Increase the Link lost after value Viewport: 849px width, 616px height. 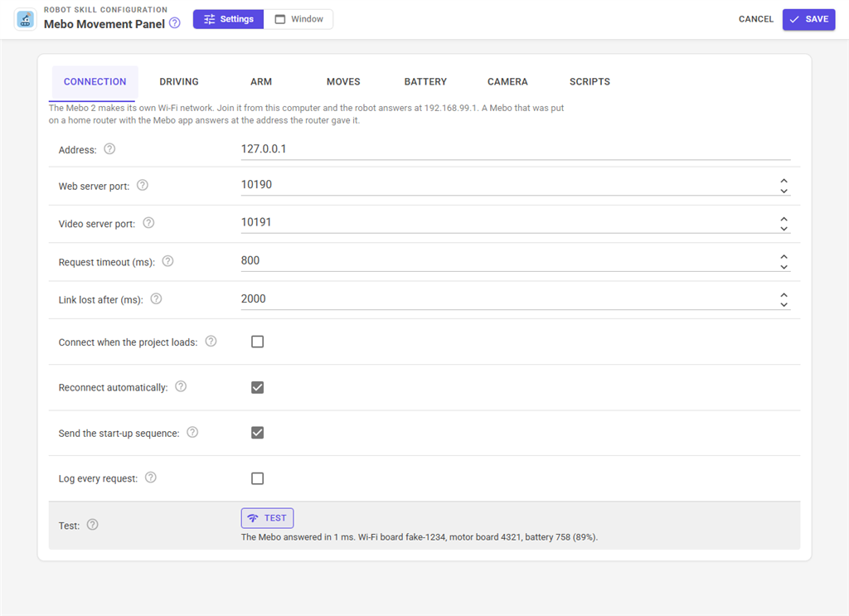pos(784,295)
